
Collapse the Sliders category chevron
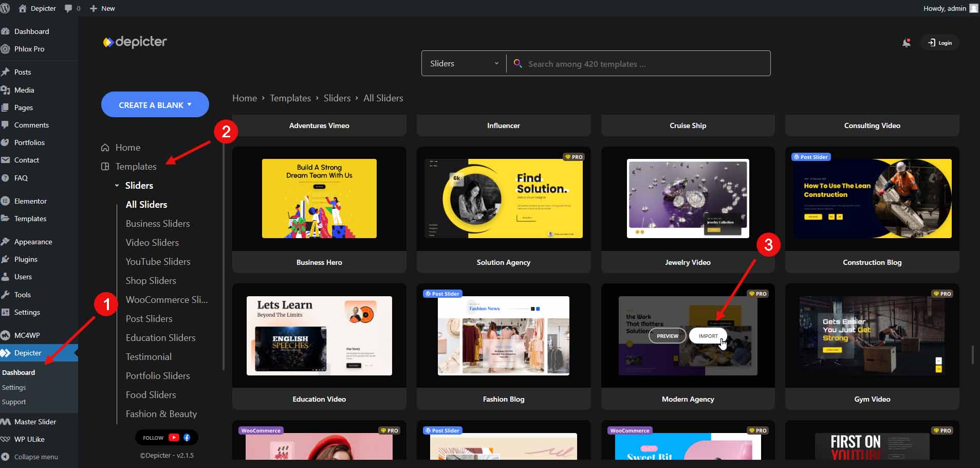117,185
